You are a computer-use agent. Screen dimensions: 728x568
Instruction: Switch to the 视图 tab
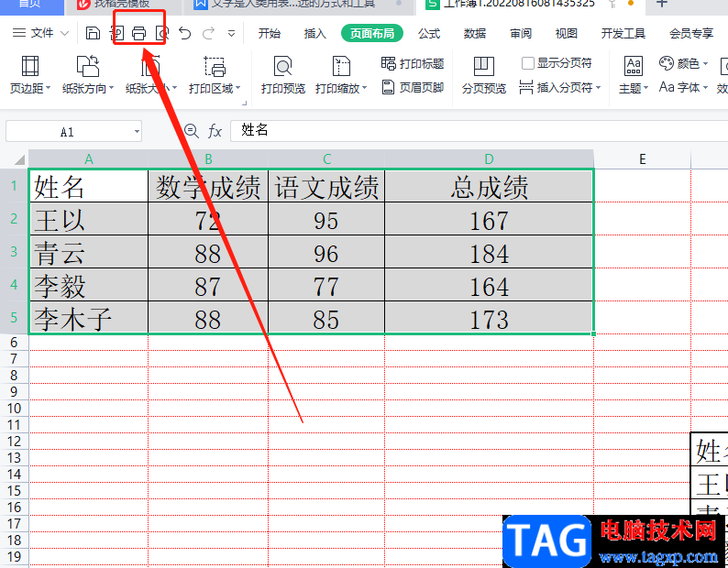point(567,33)
